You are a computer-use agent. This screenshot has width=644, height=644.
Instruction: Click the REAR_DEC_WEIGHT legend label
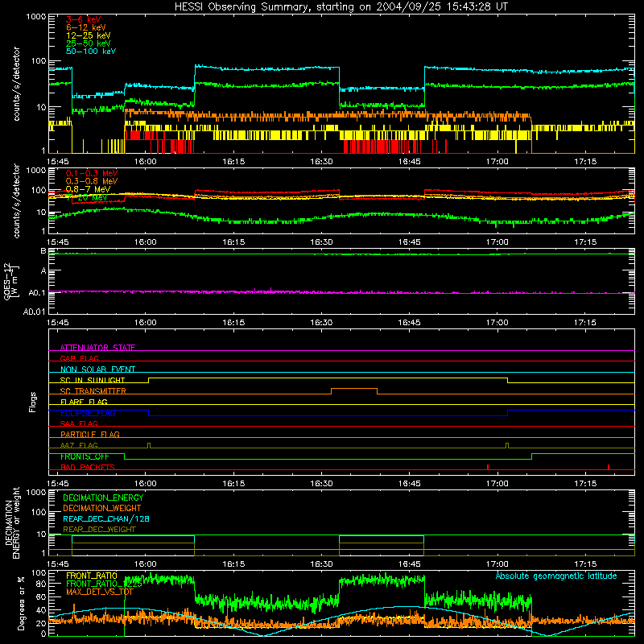tap(99, 530)
